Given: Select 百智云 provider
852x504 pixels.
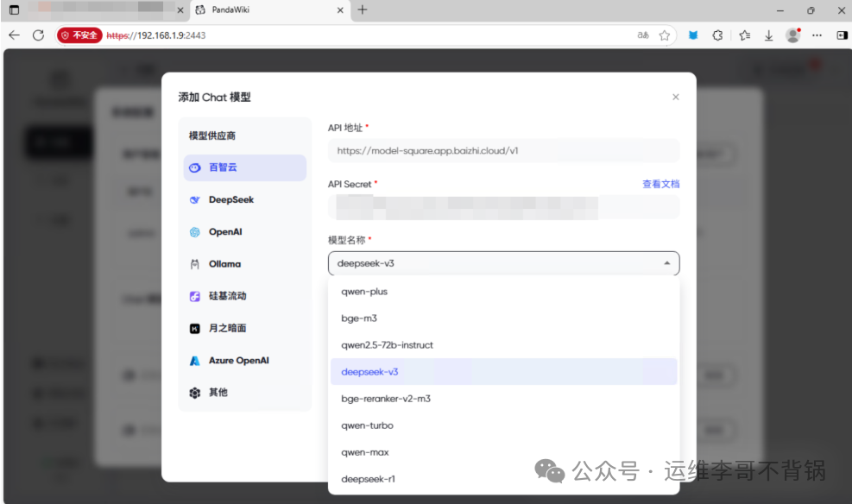Looking at the screenshot, I should [244, 167].
